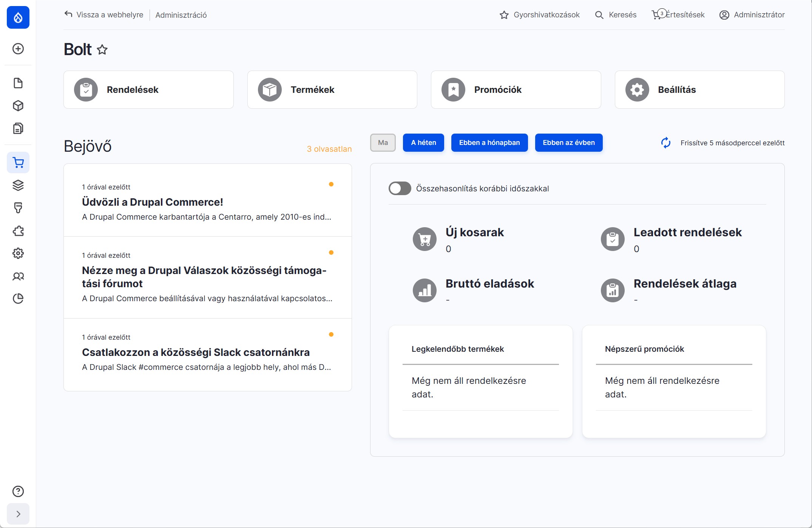This screenshot has width=812, height=528.
Task: Click the Új kosarak cart icon
Action: tap(425, 239)
